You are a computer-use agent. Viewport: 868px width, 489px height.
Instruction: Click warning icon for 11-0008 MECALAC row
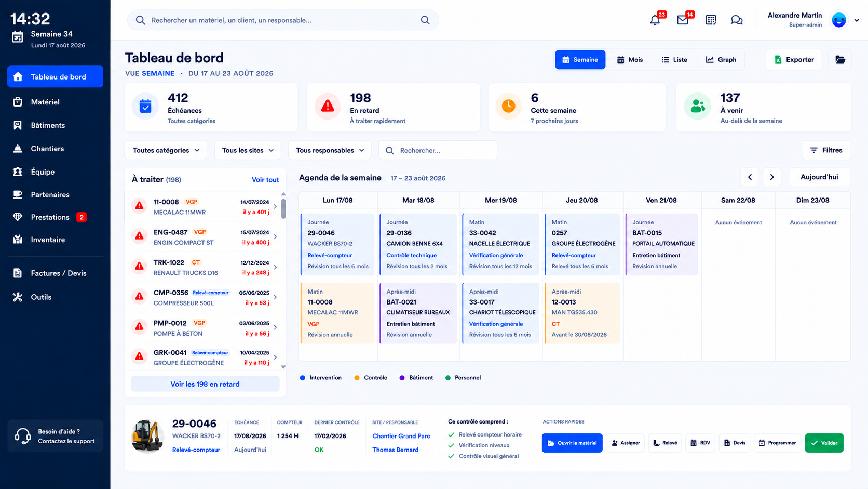pos(139,206)
